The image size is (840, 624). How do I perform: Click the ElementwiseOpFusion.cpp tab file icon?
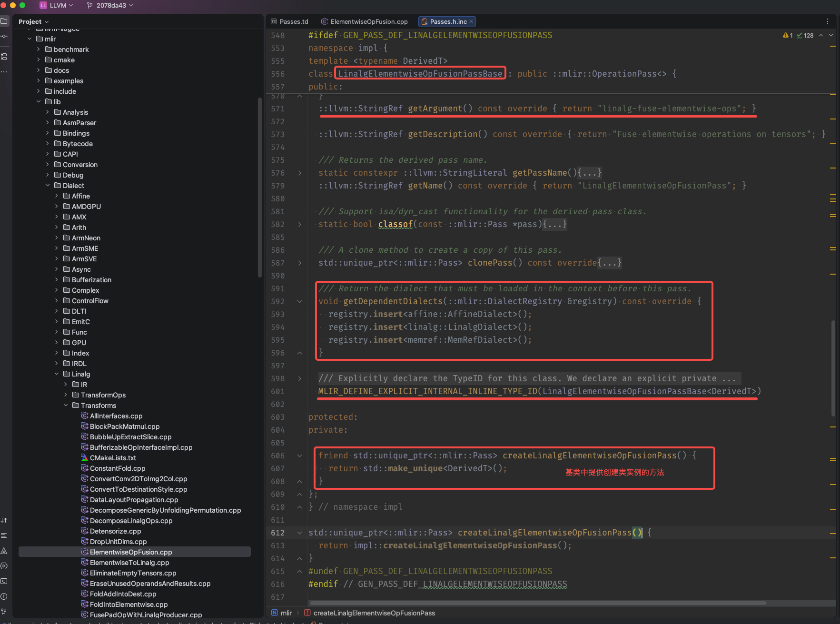[325, 21]
